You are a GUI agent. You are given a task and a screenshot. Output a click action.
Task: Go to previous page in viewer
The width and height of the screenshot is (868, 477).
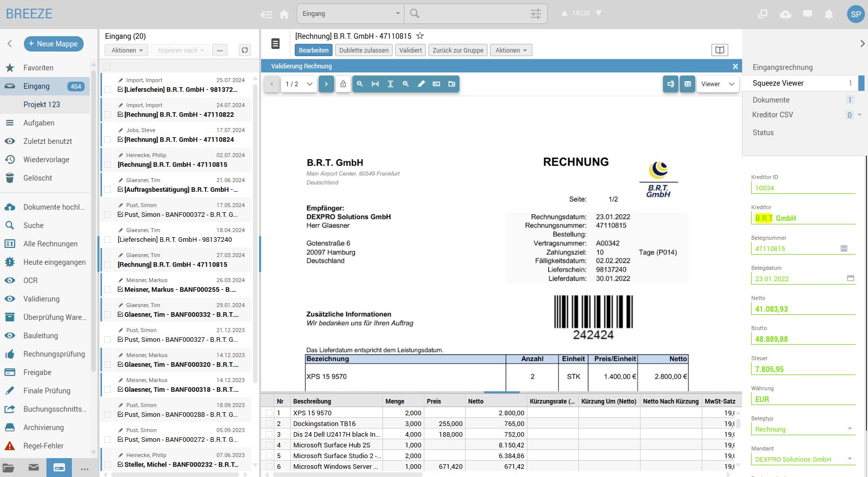[272, 84]
